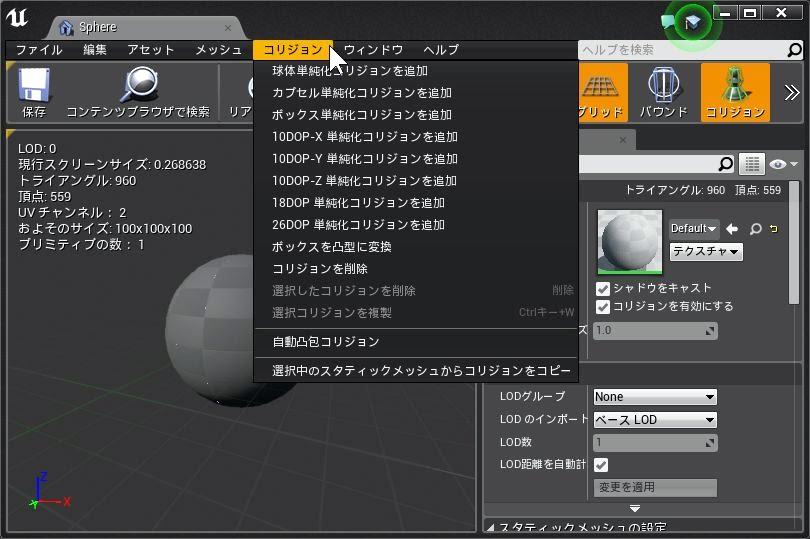The width and height of the screenshot is (810, 539).
Task: Click the chat feedback bubble icon
Action: (x=667, y=22)
